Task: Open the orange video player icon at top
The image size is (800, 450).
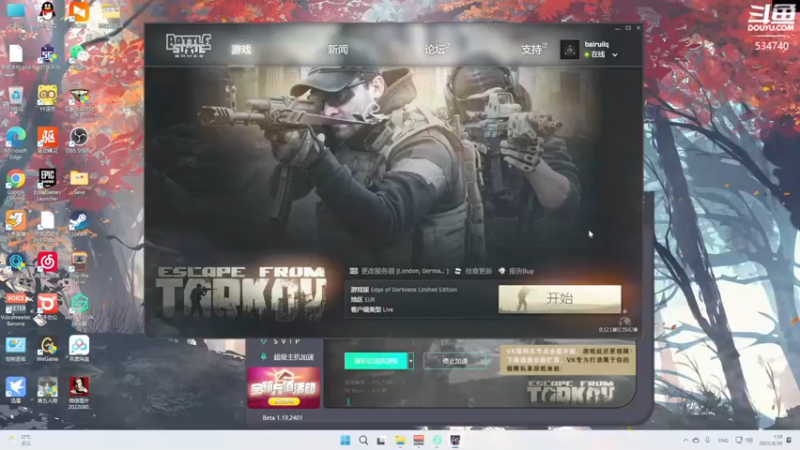Action: pos(79,13)
